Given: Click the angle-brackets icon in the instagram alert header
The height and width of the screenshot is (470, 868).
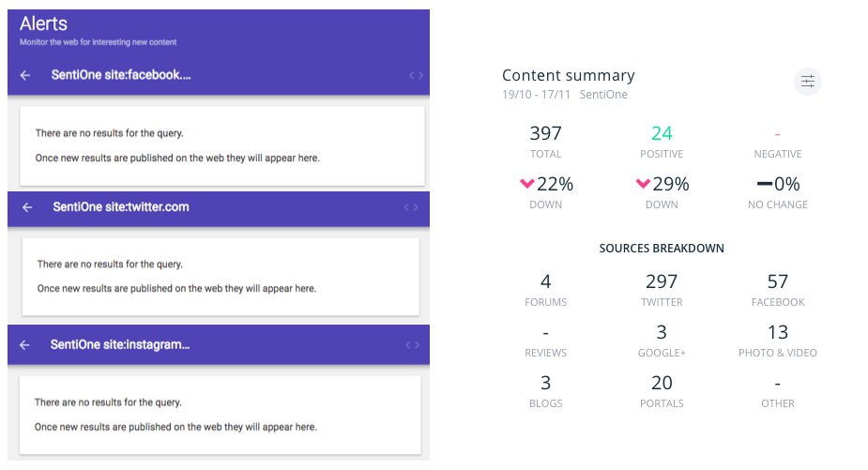Looking at the screenshot, I should pyautogui.click(x=413, y=345).
